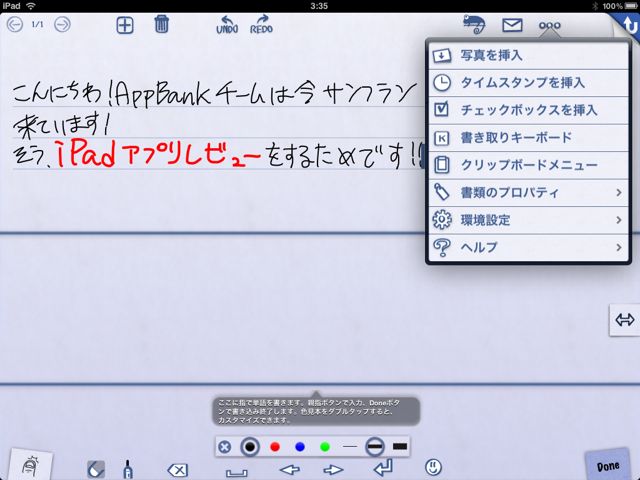
Task: Select the eraser tool
Action: (x=96, y=469)
